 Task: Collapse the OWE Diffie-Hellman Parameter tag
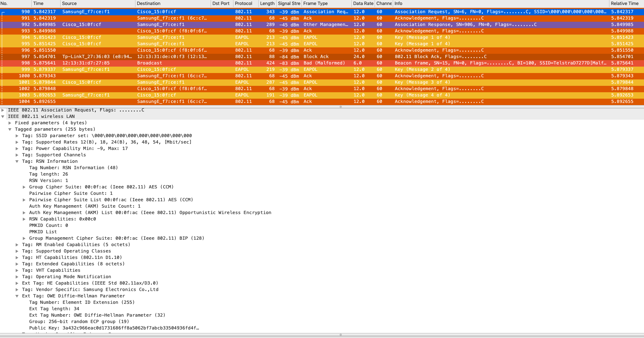[x=17, y=296]
